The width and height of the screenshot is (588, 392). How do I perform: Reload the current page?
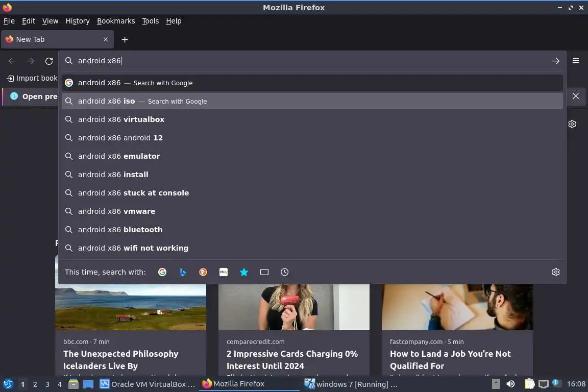click(x=49, y=61)
